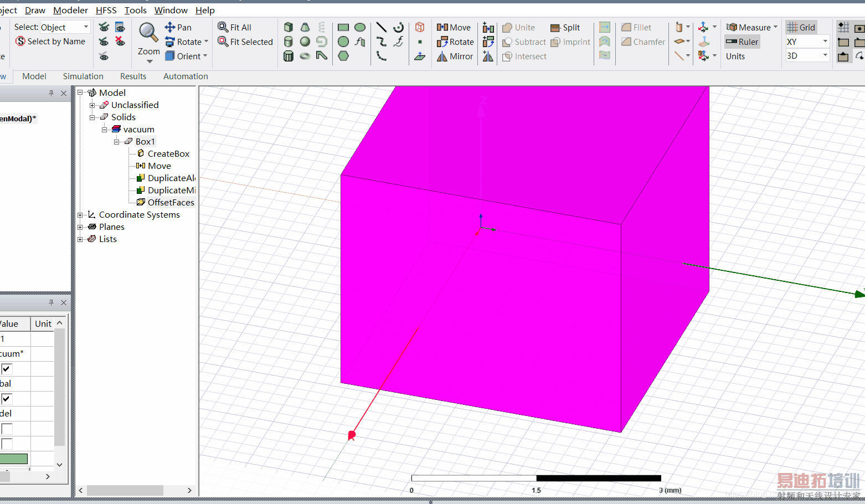Click the Mirror objects button
The image size is (865, 504).
[455, 56]
